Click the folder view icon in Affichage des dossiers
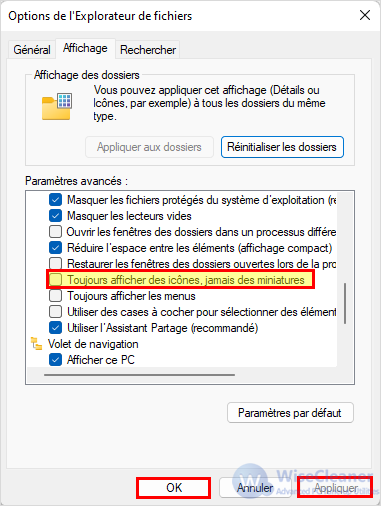 pos(57,106)
